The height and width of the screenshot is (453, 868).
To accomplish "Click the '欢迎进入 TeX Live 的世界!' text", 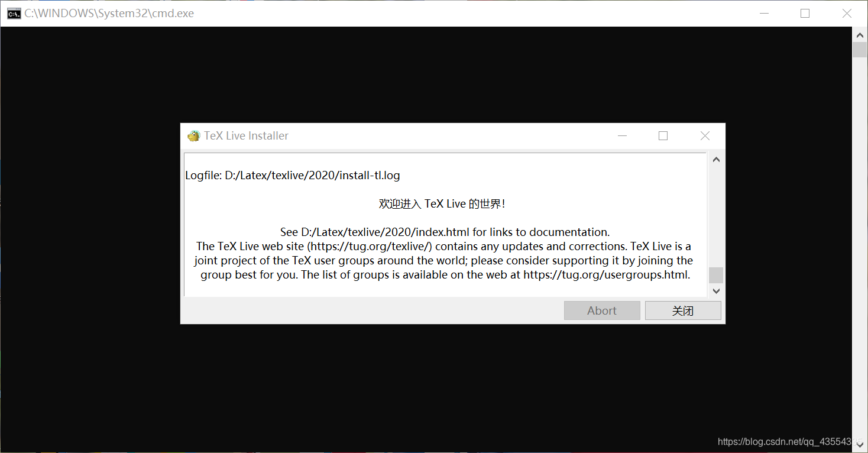I will (442, 204).
